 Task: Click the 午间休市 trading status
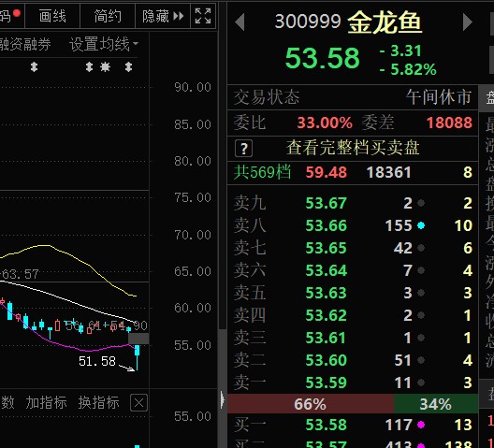[439, 96]
